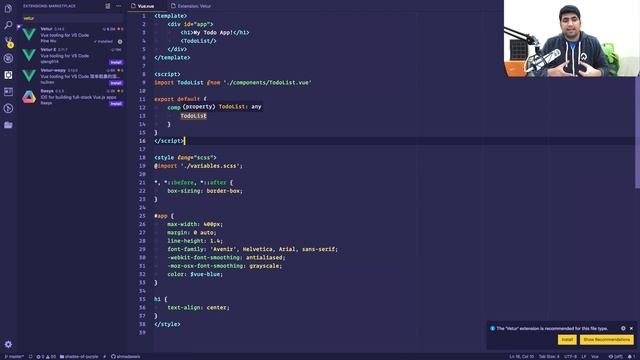This screenshot has height=360, width=640.
Task: Click the box-sizing: border-box line
Action: [x=205, y=191]
